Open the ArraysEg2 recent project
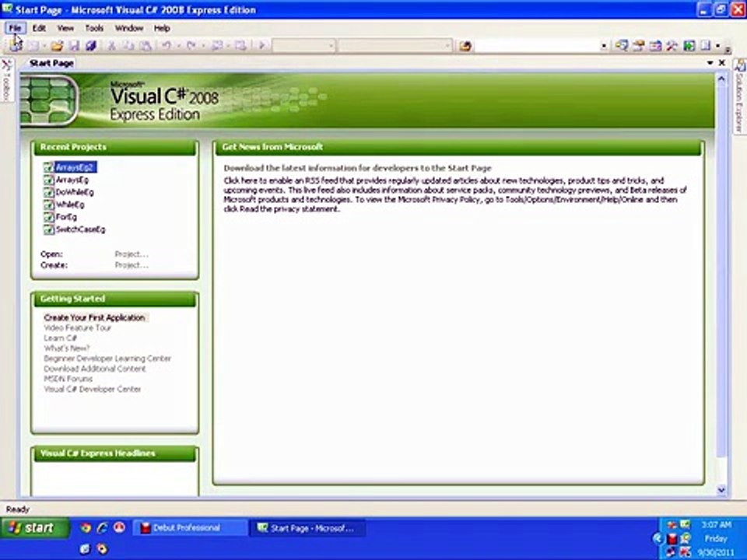This screenshot has width=747, height=560. [75, 167]
